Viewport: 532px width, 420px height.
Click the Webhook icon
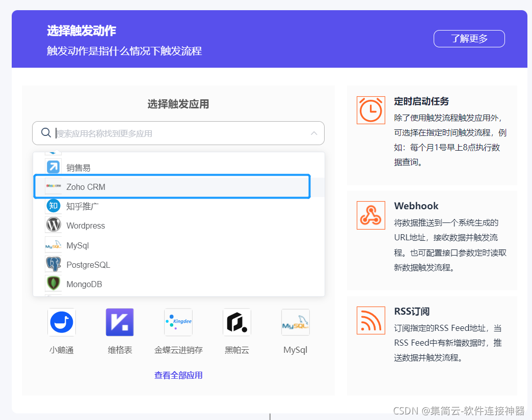(x=371, y=215)
